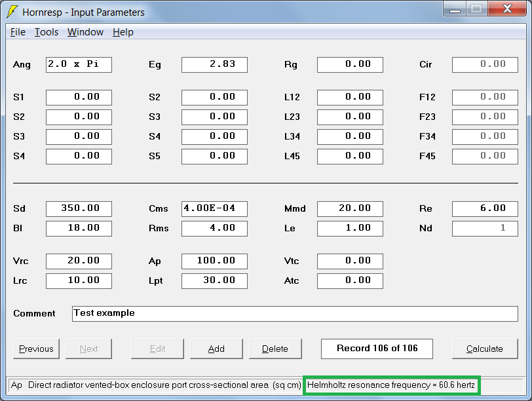This screenshot has height=401, width=532.
Task: Click the Vtc input field
Action: pyautogui.click(x=350, y=261)
